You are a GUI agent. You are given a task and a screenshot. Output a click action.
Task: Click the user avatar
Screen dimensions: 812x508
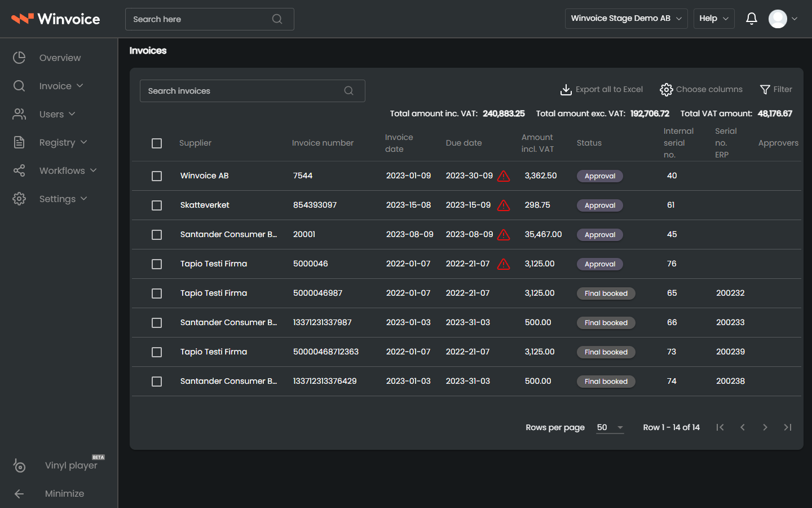[x=778, y=19]
